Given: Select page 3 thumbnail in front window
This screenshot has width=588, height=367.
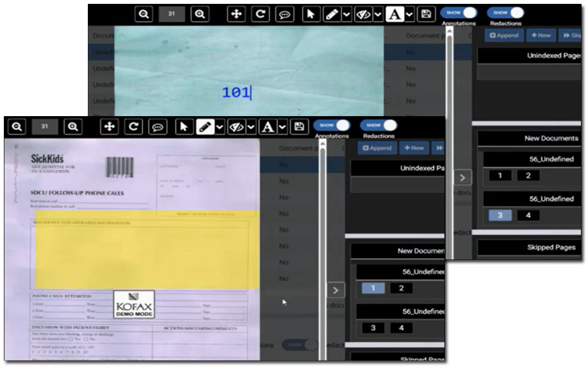Looking at the screenshot, I should click(373, 328).
